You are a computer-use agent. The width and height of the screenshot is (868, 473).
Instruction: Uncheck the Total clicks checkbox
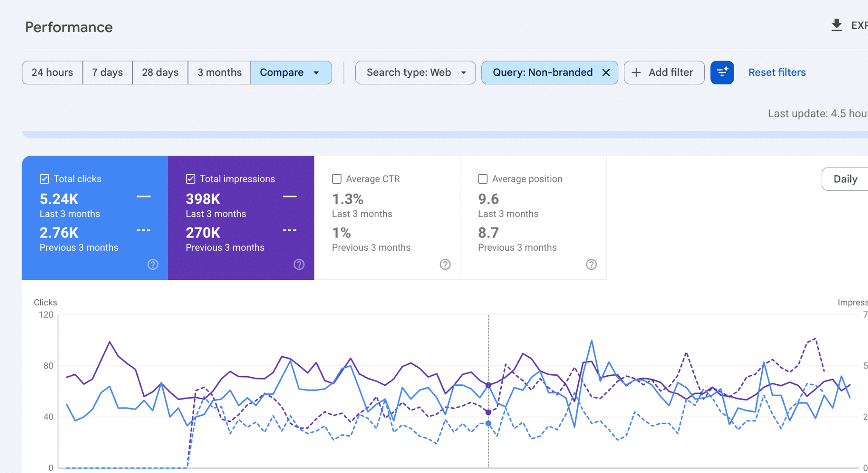tap(45, 179)
